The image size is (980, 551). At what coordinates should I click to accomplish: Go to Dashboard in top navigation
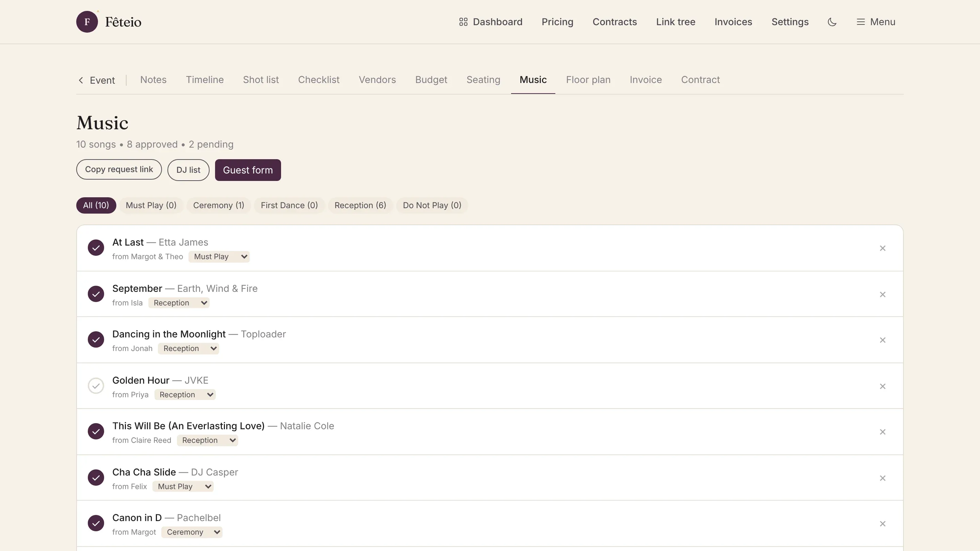[x=490, y=22]
